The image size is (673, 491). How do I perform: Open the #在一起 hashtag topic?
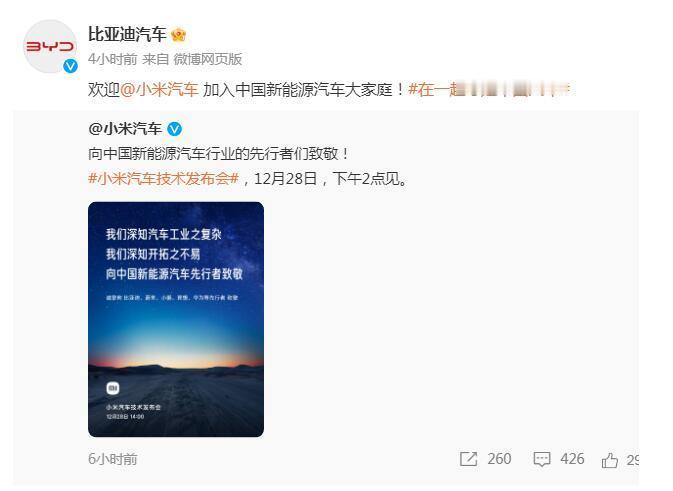click(489, 89)
